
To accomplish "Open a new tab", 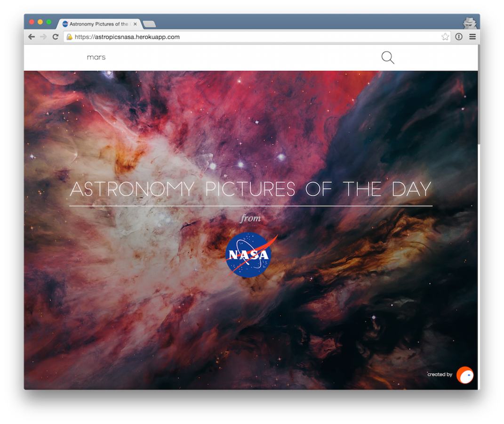I will click(x=149, y=24).
